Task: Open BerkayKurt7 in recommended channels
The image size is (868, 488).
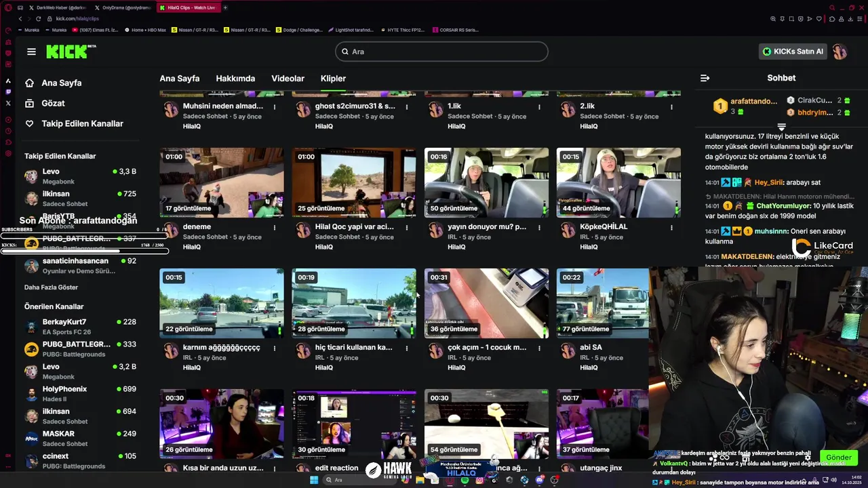Action: tap(80, 327)
